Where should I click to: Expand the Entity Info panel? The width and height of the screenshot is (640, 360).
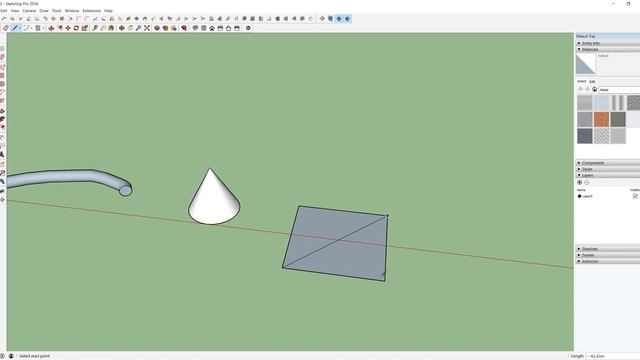point(608,43)
